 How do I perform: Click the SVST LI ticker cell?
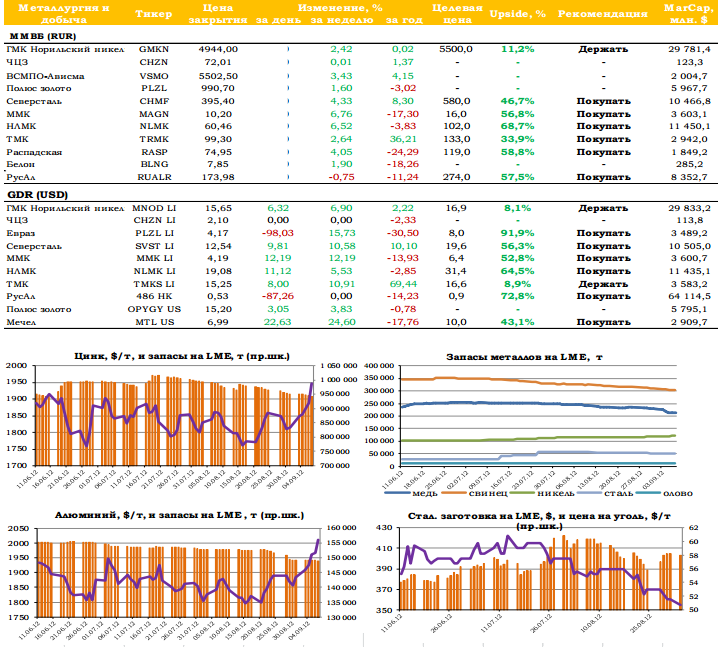click(x=154, y=246)
